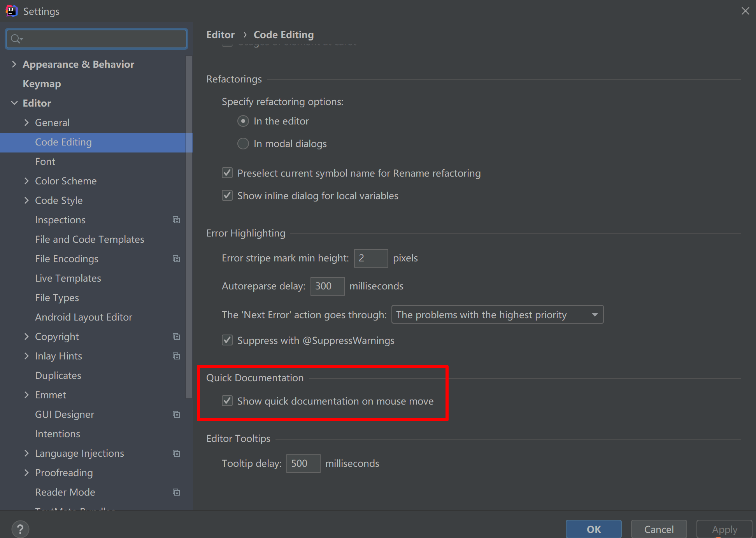Click the Autoreparse delay field

coord(327,286)
